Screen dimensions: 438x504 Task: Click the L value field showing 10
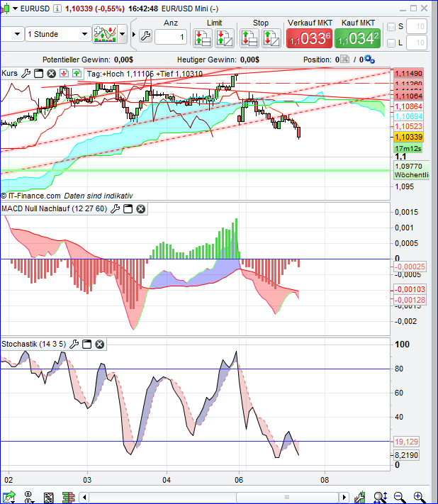point(417,43)
